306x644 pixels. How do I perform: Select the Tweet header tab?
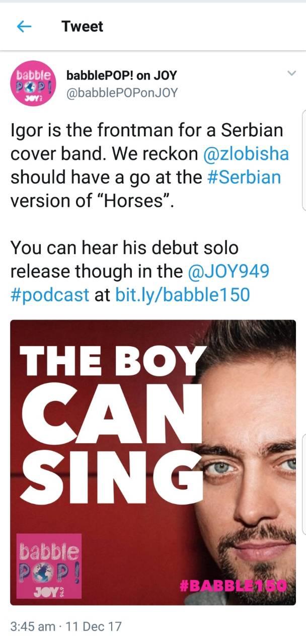[82, 27]
